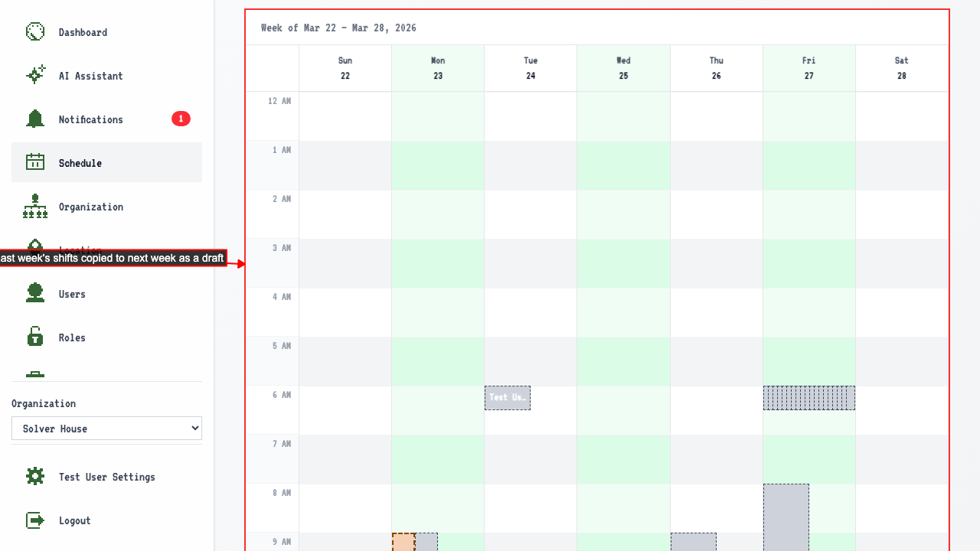Select the striped Friday 6 AM shift
Screen dimensions: 980x551
coord(809,398)
